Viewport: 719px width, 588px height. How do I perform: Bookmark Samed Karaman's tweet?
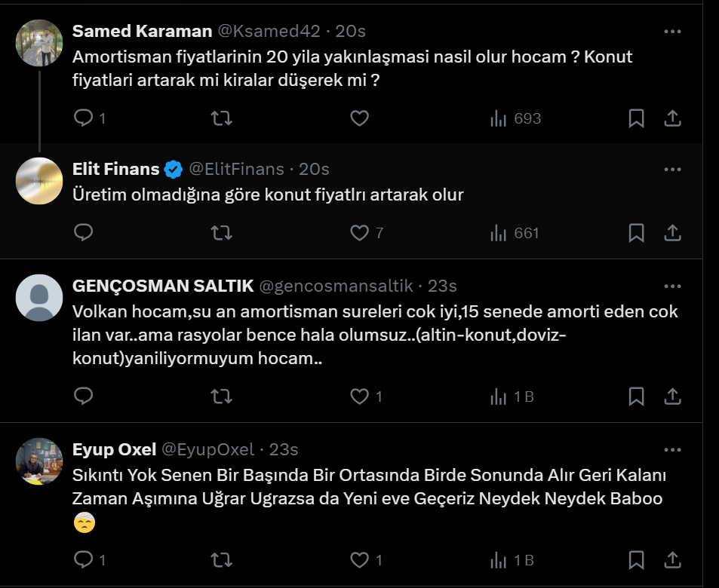pos(636,118)
